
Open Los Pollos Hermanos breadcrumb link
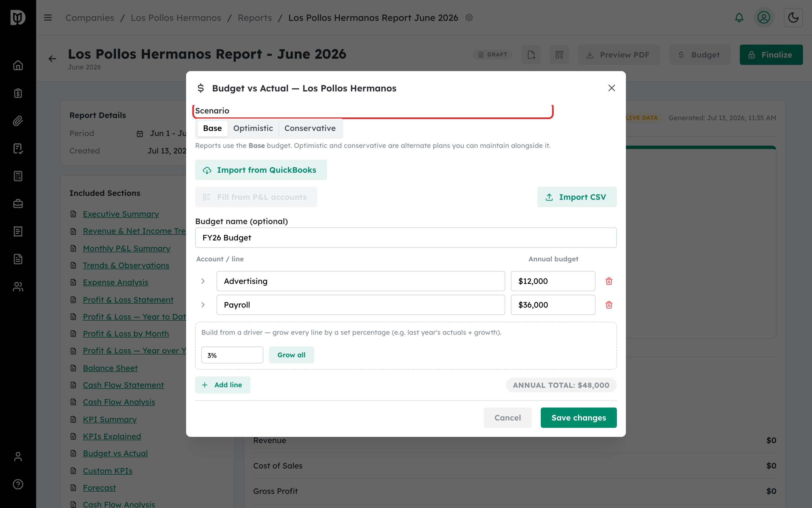coord(176,17)
